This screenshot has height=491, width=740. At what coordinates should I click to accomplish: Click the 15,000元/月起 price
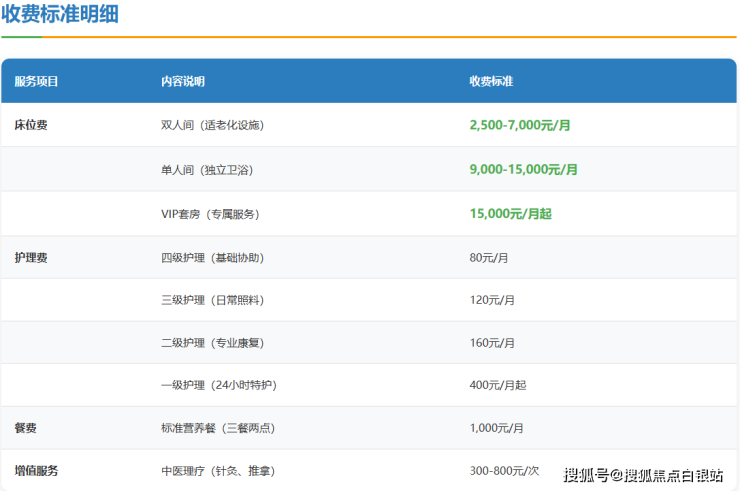pyautogui.click(x=508, y=214)
